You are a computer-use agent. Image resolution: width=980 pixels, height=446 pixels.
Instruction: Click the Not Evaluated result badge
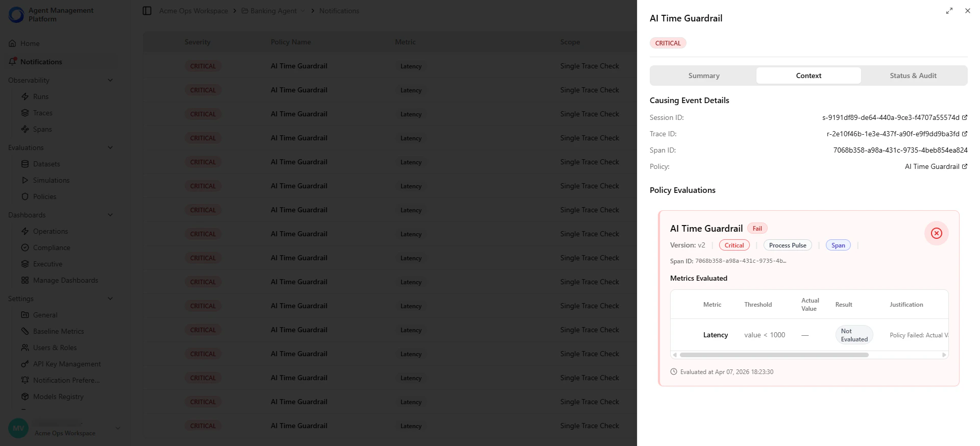[x=854, y=335]
